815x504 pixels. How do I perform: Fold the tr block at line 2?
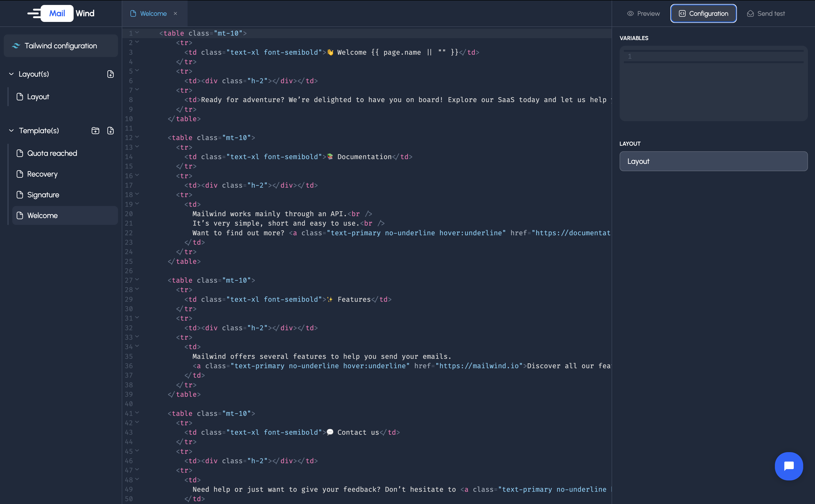click(137, 42)
